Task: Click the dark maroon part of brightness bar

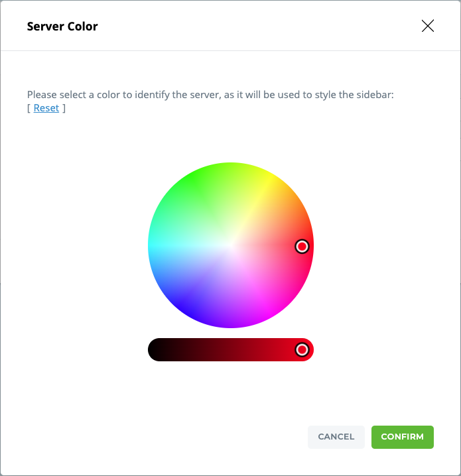Action: pyautogui.click(x=199, y=349)
